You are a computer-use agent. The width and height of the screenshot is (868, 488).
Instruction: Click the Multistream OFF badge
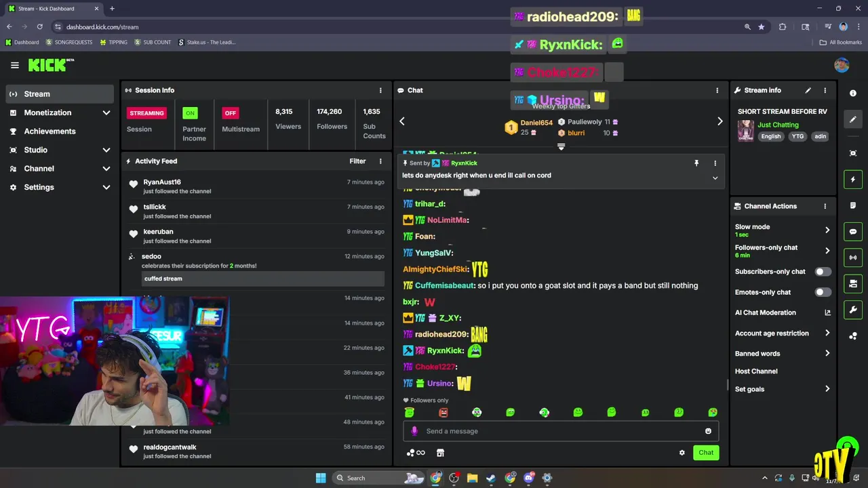coord(231,113)
